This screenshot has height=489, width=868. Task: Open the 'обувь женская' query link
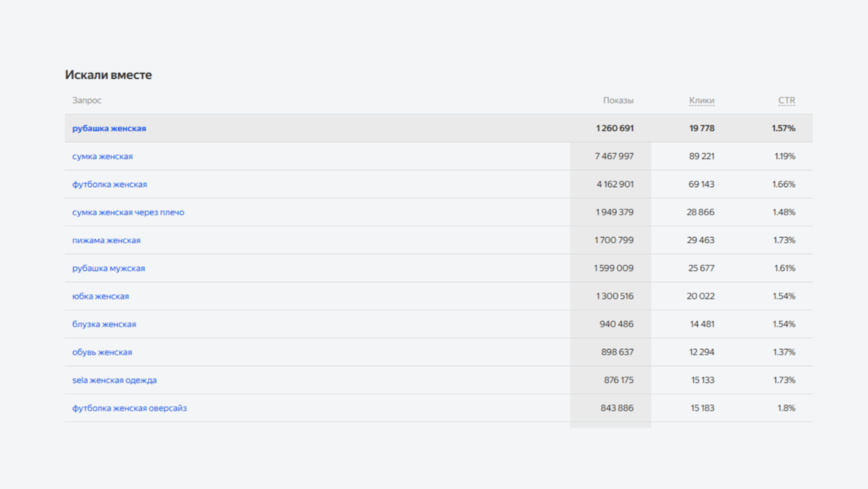click(102, 352)
